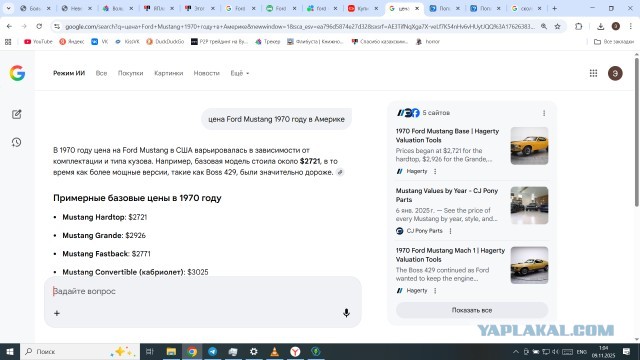The height and width of the screenshot is (360, 640).
Task: Open the Google apps grid
Action: (x=593, y=73)
